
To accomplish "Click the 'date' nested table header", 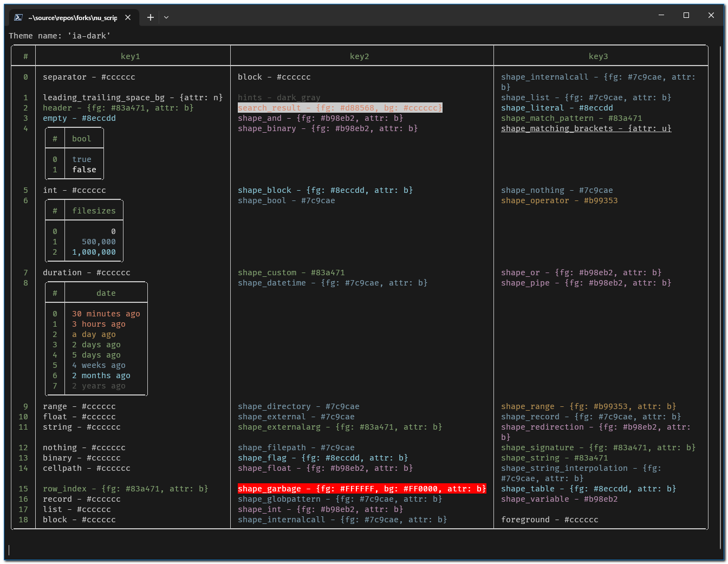I will [x=106, y=293].
